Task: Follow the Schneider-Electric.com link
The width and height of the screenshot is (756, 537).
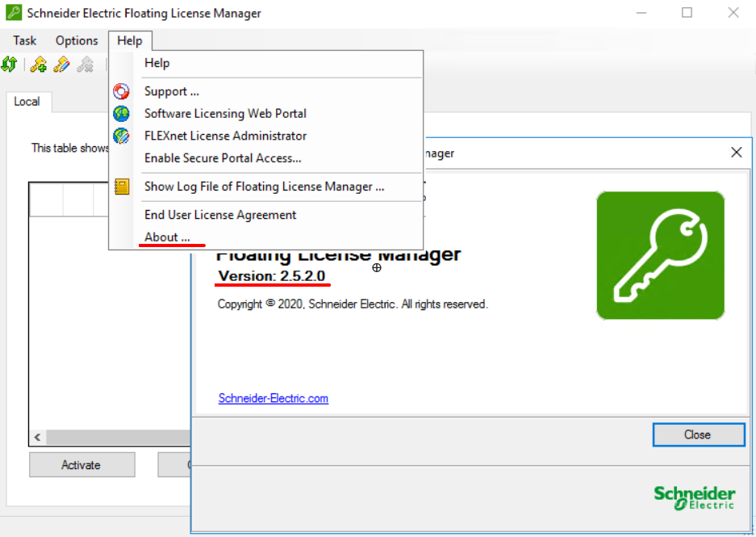Action: click(274, 398)
